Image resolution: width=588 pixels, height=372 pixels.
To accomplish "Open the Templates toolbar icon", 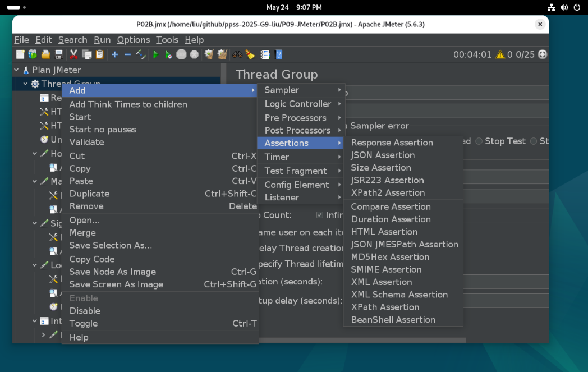I will (x=33, y=55).
